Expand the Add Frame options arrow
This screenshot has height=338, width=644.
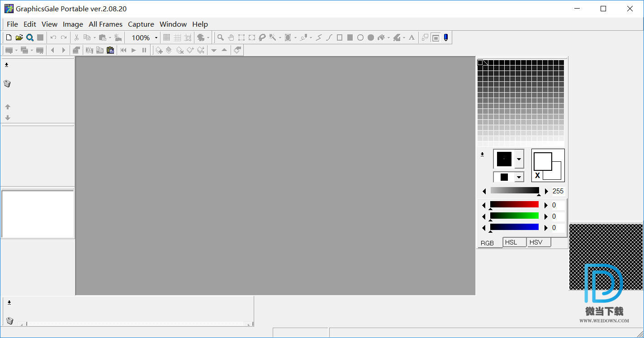[16, 50]
